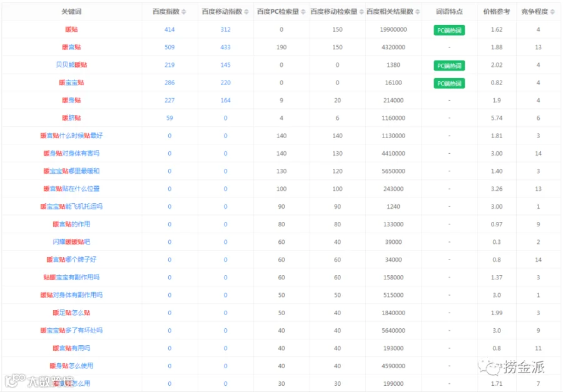Click the 关键词 column header

(x=71, y=11)
